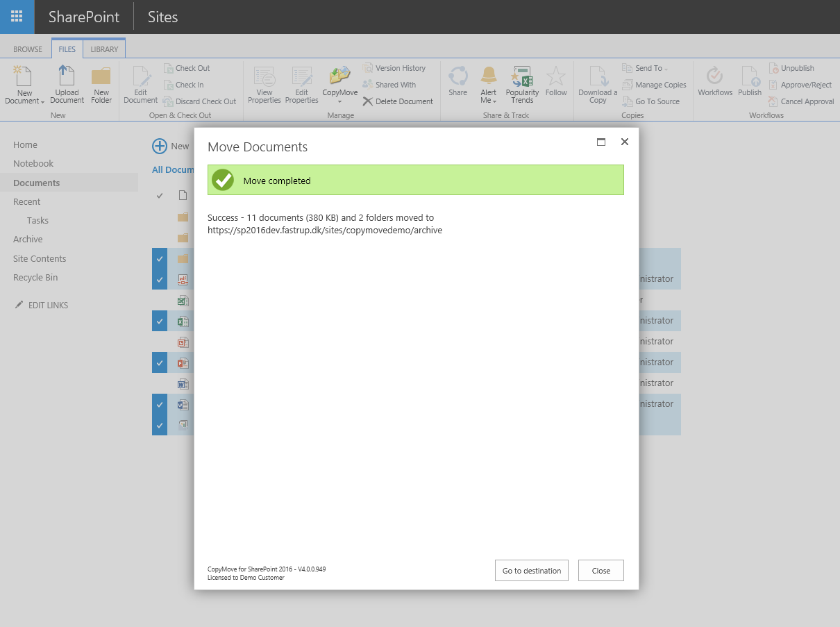Uncheck the selected Word document row checkbox

160,404
